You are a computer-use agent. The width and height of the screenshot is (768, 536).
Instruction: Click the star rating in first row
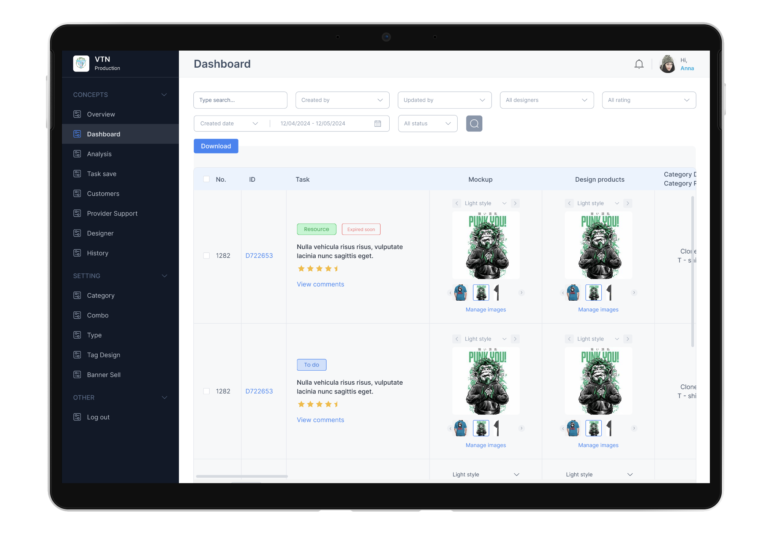tap(318, 268)
